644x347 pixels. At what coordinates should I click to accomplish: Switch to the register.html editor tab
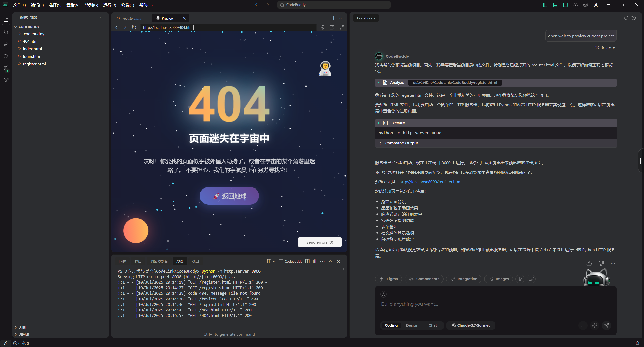pos(132,18)
